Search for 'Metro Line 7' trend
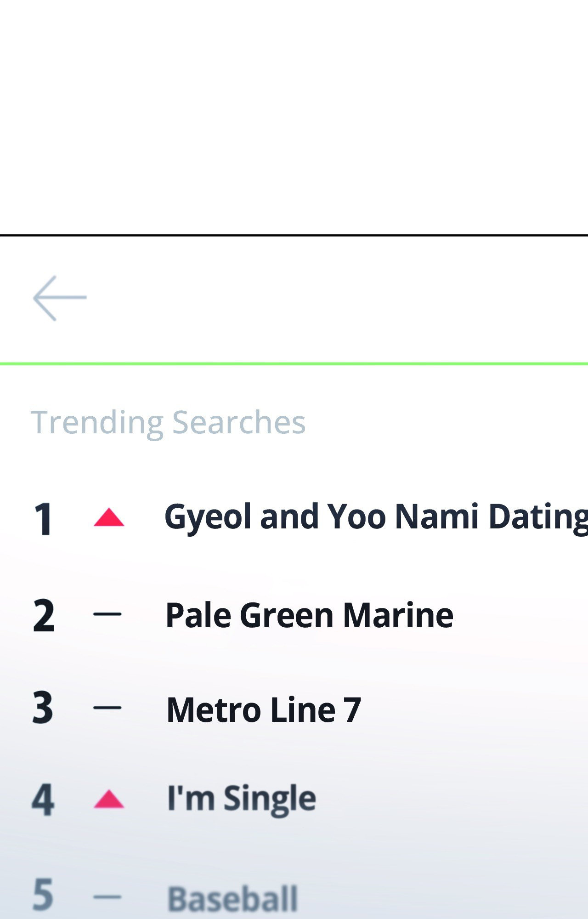The image size is (588, 919). [x=264, y=710]
